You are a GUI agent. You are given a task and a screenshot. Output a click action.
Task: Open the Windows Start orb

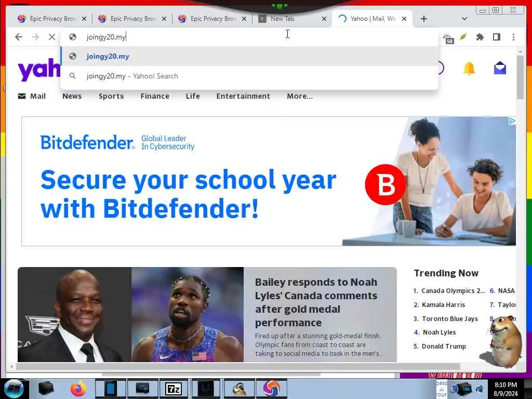14,389
